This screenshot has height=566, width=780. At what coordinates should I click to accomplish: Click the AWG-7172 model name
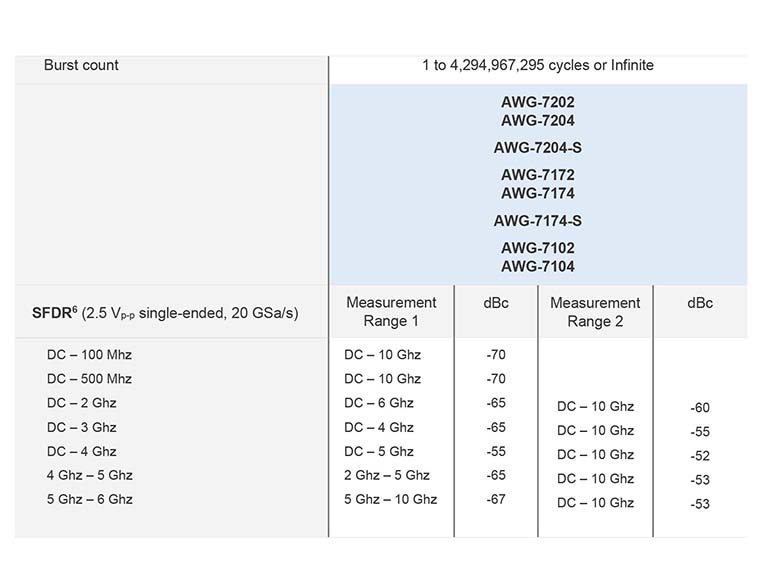(x=538, y=175)
